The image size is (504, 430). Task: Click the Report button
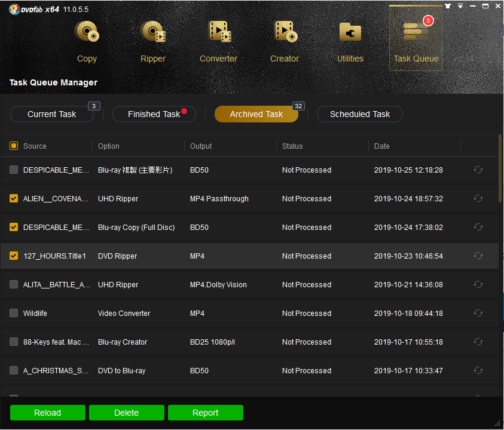[206, 413]
